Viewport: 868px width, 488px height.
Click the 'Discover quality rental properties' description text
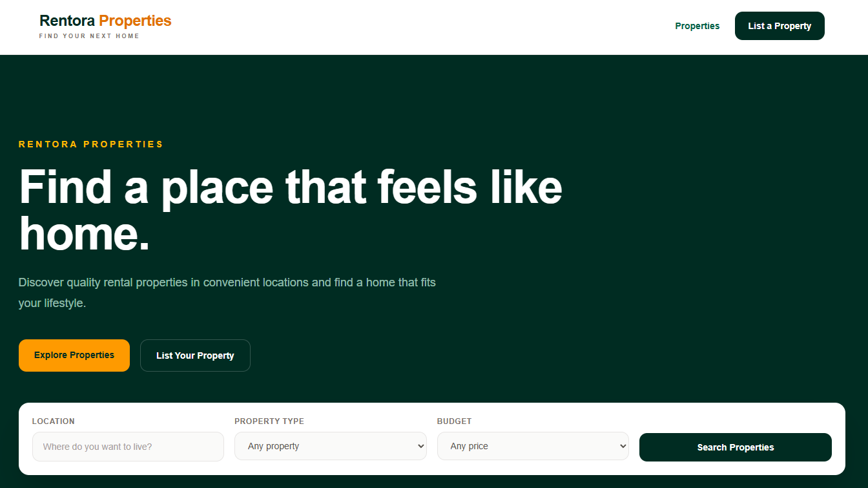(227, 293)
